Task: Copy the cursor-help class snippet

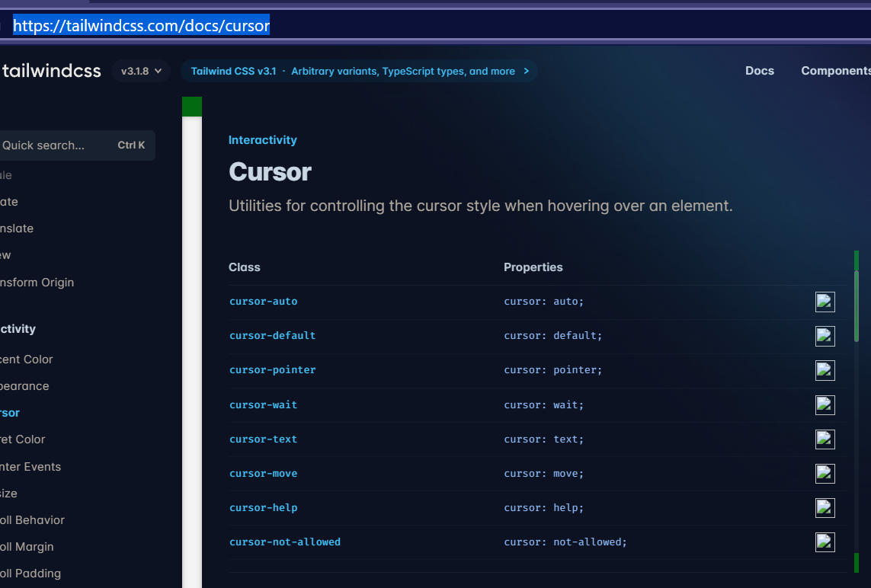Action: tap(825, 507)
